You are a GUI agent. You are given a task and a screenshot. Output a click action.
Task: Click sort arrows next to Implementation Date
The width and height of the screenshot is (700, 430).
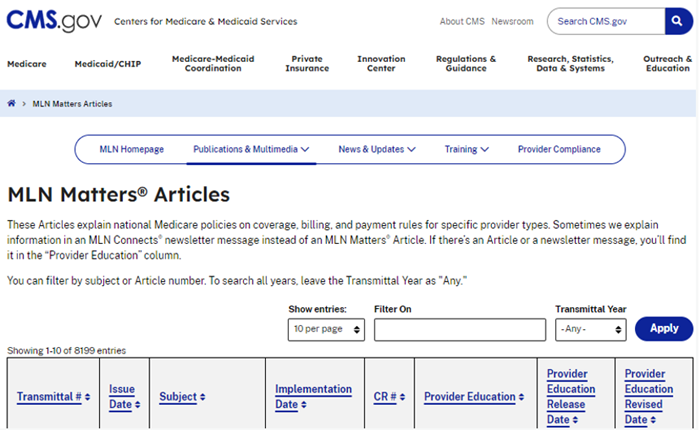[x=304, y=405]
